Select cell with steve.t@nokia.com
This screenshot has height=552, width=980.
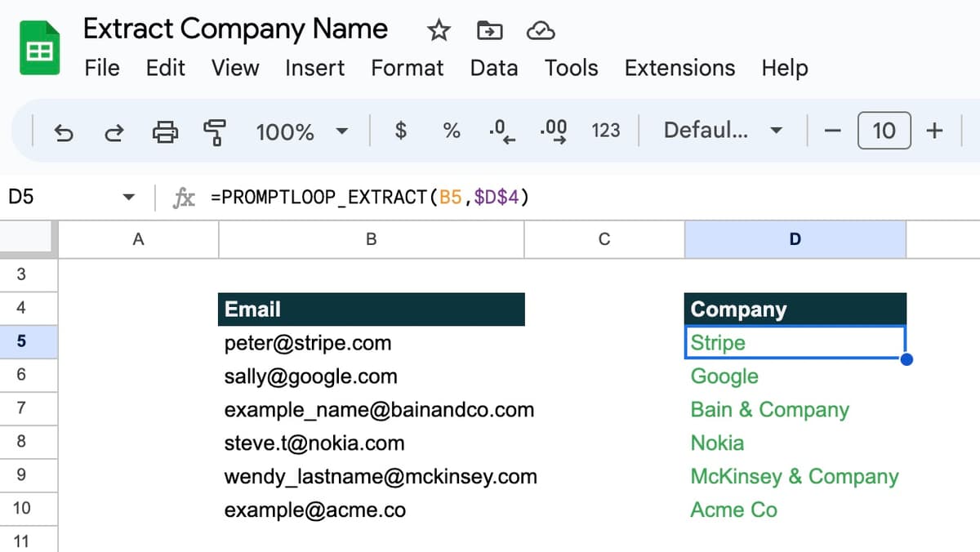pos(372,443)
